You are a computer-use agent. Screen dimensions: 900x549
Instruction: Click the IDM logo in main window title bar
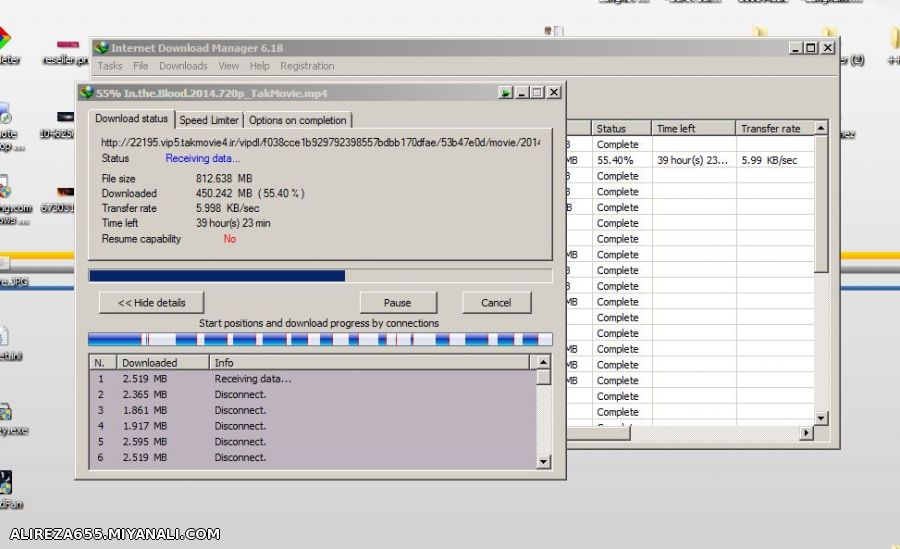(101, 48)
